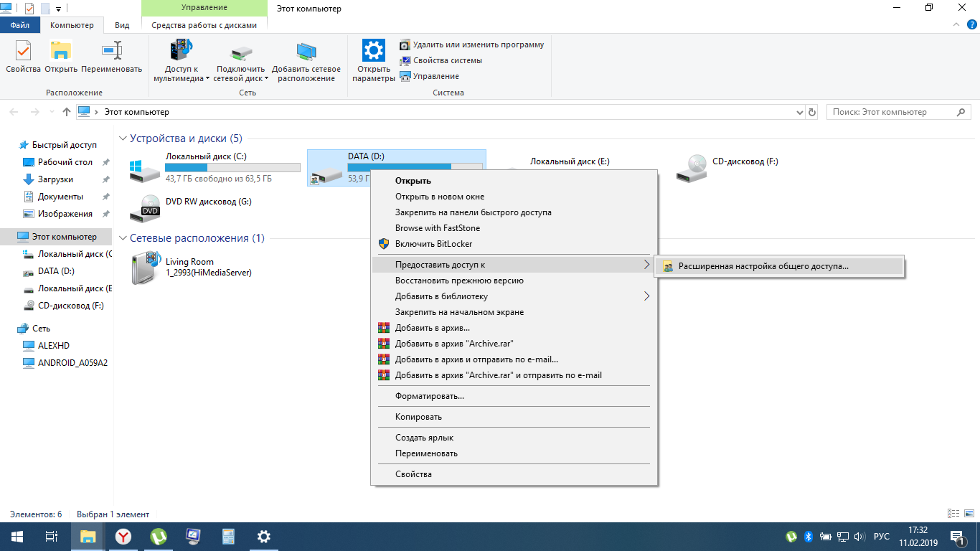Screen dimensions: 980x551
Task: Open Открыть параметры gear in ribbon
Action: coord(374,62)
